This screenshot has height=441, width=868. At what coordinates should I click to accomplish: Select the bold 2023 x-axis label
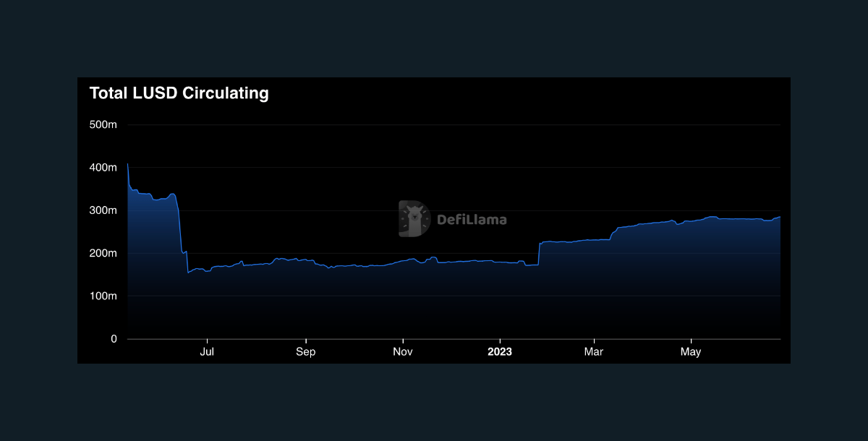500,352
